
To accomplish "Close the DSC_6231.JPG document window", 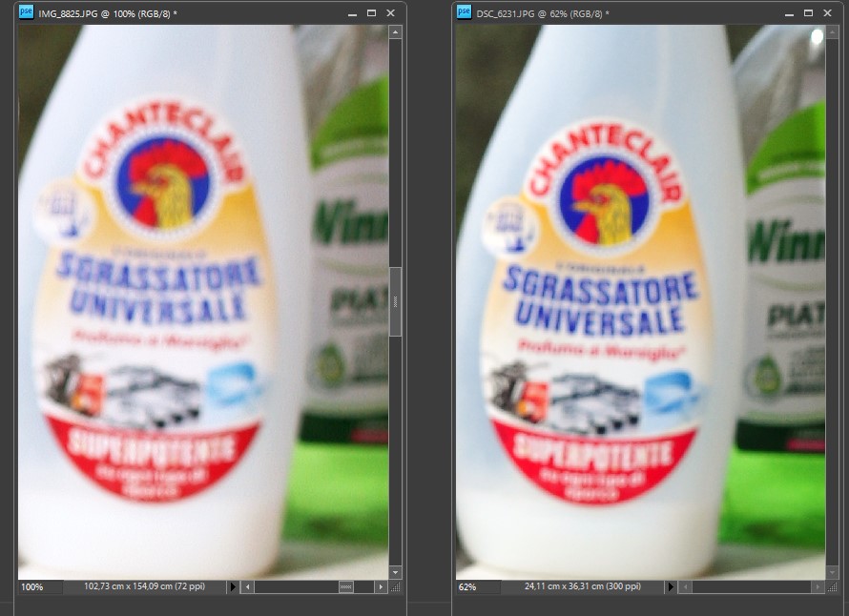I will coord(827,13).
